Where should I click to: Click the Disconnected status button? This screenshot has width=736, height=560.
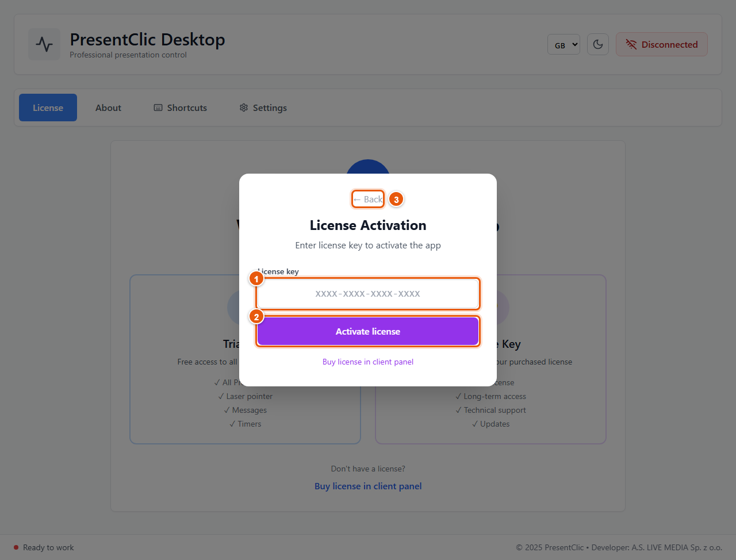[662, 44]
